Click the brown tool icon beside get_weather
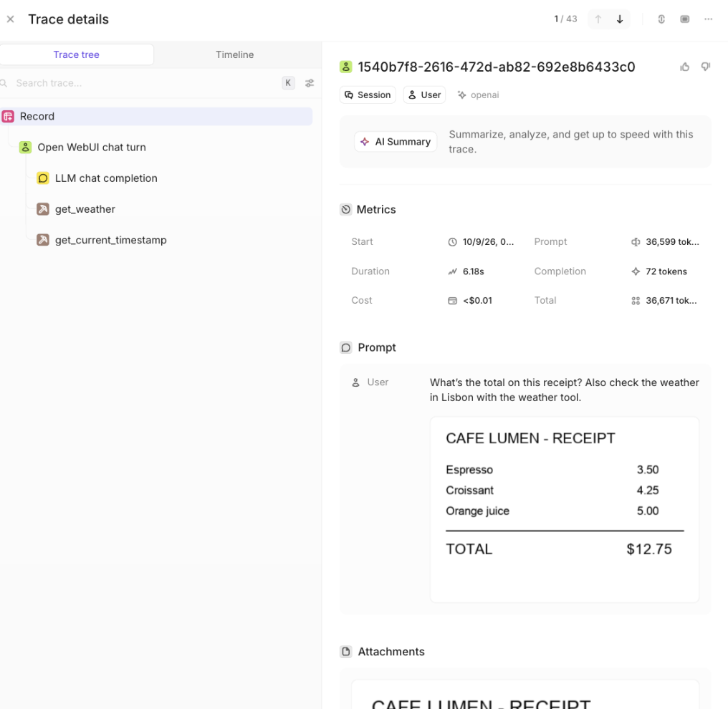 (43, 209)
